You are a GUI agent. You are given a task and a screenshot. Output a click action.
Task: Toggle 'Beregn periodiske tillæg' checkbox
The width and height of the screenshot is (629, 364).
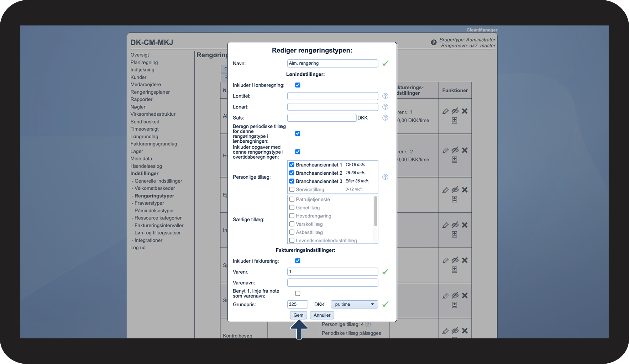[x=298, y=133]
